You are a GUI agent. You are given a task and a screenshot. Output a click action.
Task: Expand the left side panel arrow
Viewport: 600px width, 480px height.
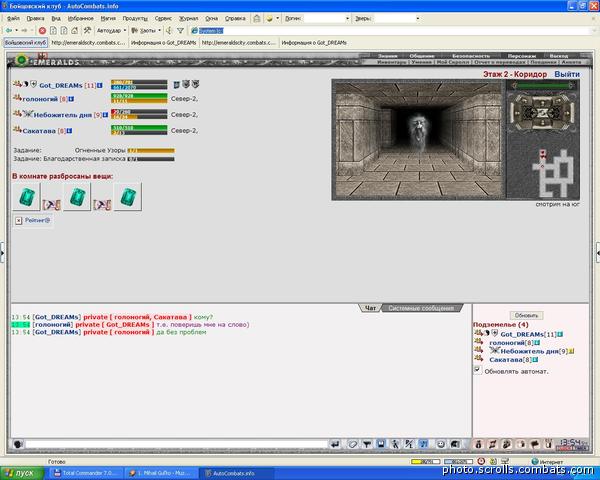pyautogui.click(x=2, y=253)
